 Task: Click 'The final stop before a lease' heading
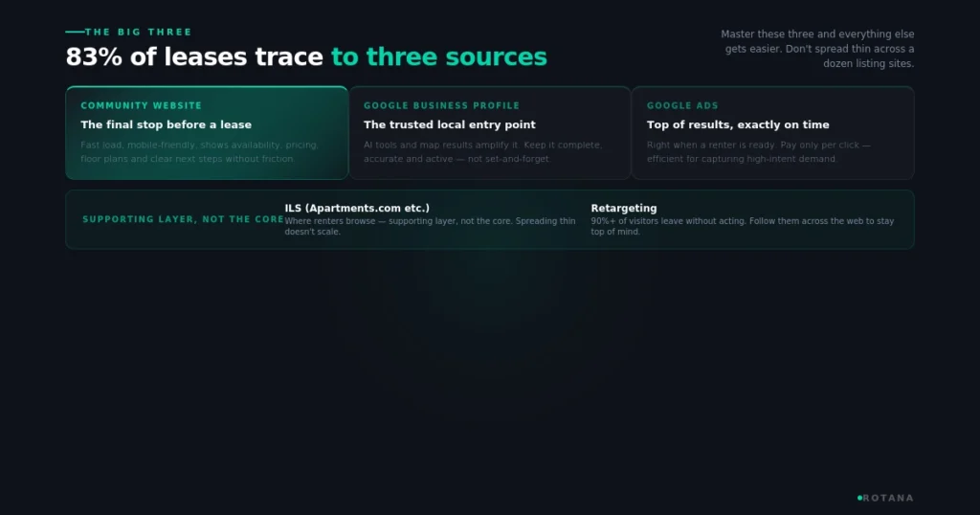coord(167,124)
